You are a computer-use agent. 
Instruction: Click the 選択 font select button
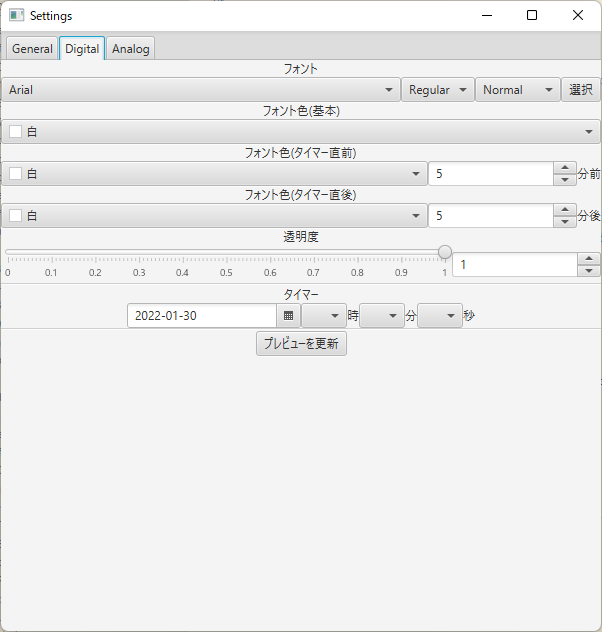point(581,90)
